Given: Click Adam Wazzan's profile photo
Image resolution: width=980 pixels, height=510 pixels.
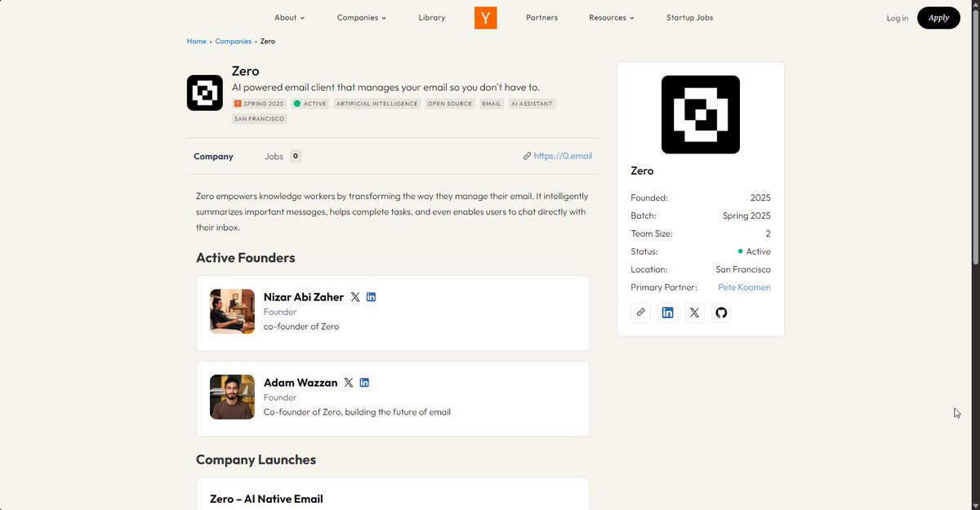Looking at the screenshot, I should (232, 397).
